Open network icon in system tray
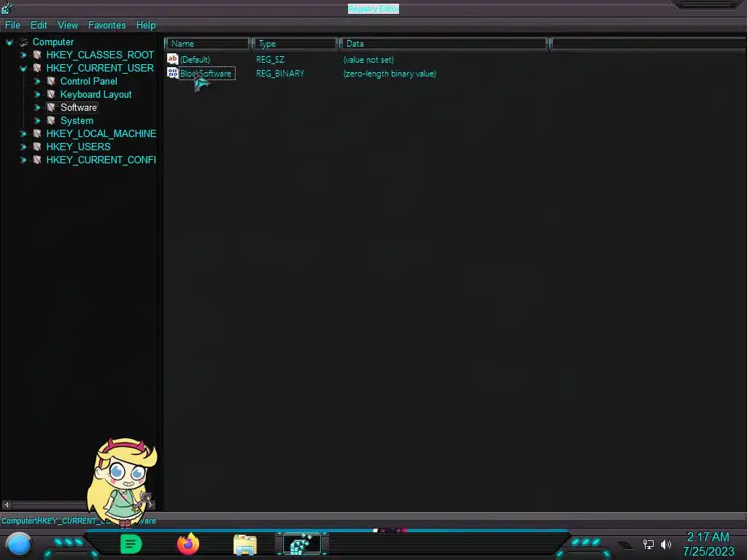Image resolution: width=747 pixels, height=560 pixels. click(649, 544)
